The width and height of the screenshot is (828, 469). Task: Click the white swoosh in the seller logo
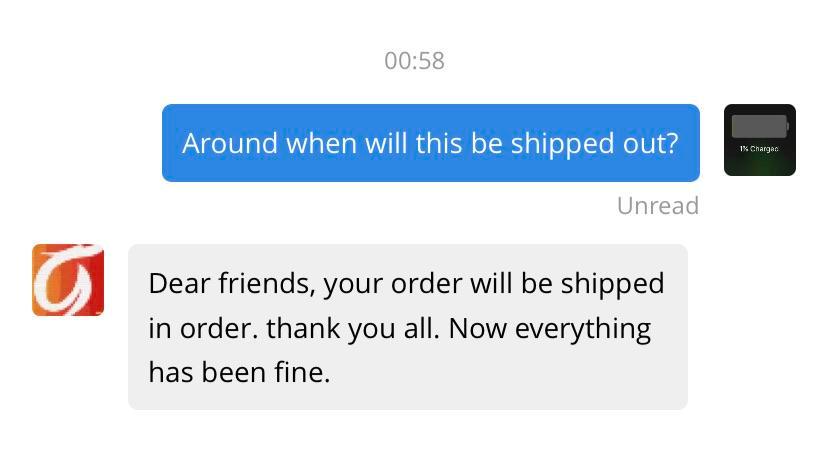[65, 281]
